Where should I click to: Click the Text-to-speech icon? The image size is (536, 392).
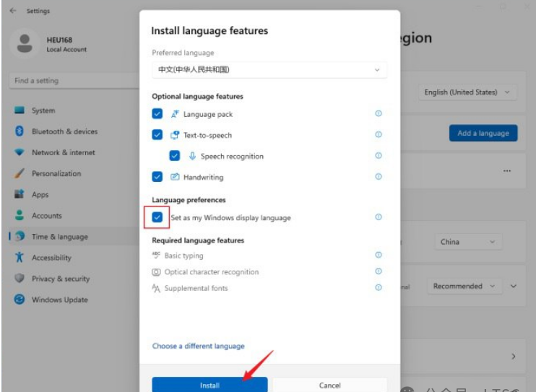(x=175, y=135)
